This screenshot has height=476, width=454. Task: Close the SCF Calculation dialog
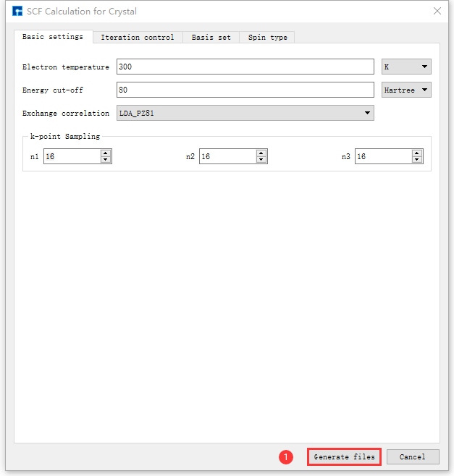point(437,12)
